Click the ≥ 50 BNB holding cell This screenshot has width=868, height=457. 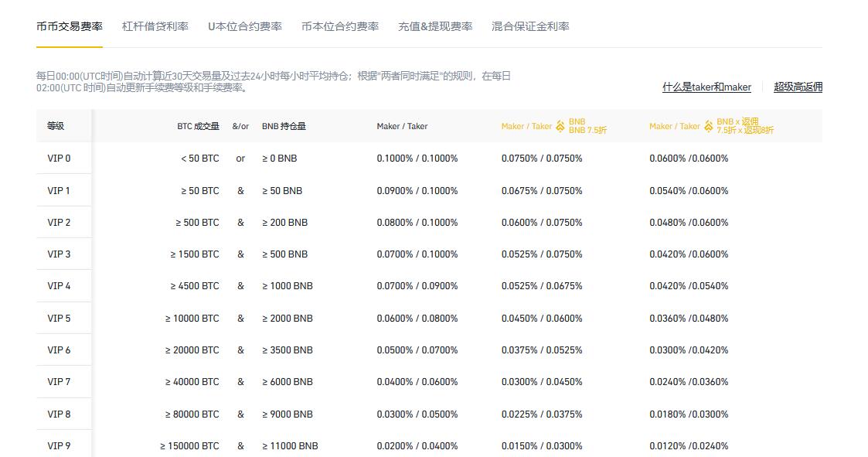coord(282,190)
